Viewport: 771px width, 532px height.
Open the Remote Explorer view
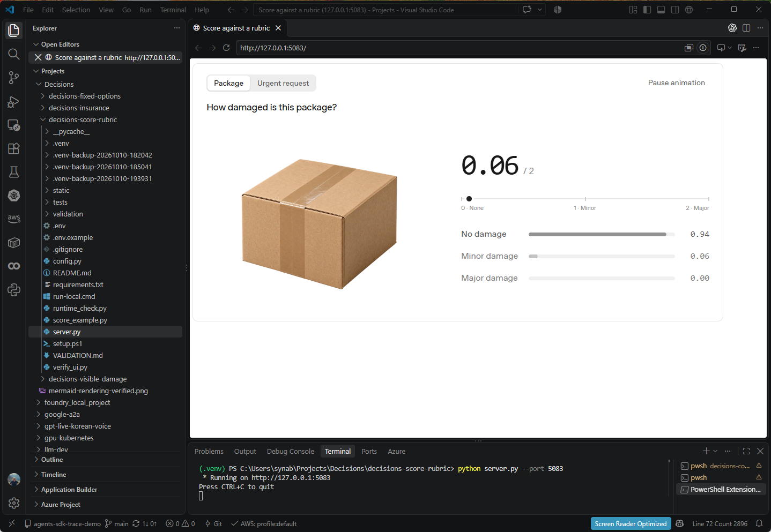[14, 125]
